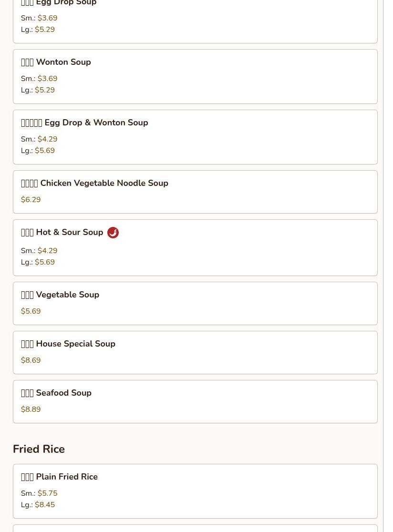The image size is (393, 532).
Task: Click Wonton Soup small price $3.69
Action: click(x=47, y=79)
